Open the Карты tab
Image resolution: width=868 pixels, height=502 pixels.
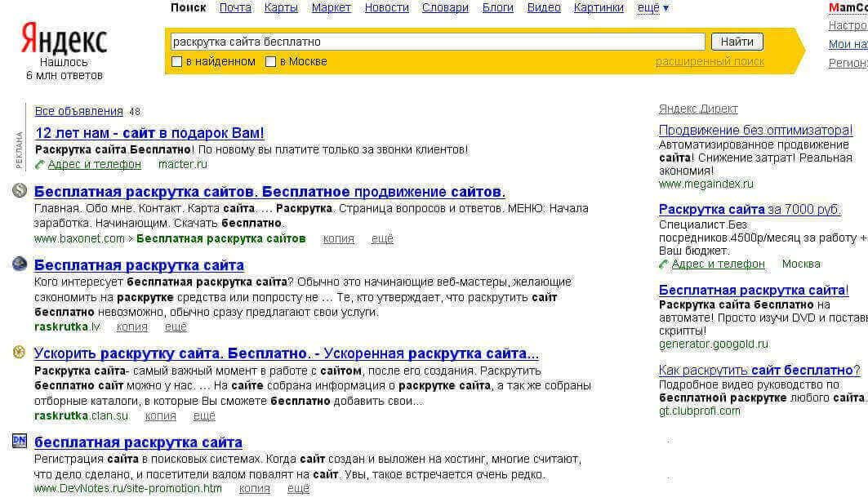click(281, 8)
